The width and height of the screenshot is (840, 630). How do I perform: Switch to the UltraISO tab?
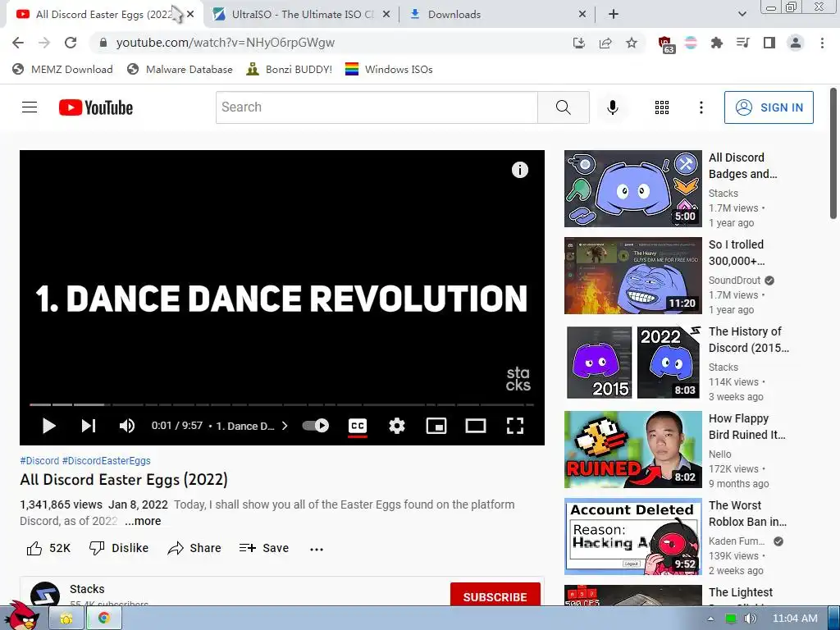(x=303, y=15)
